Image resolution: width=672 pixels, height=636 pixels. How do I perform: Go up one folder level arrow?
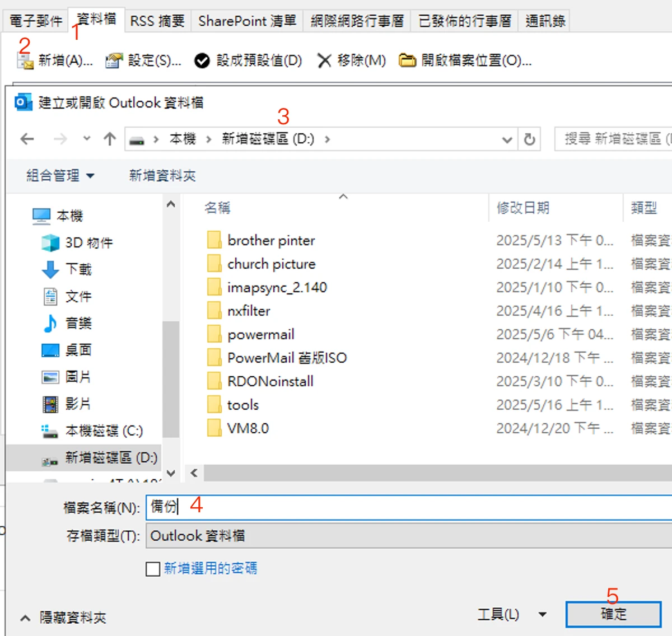click(x=110, y=139)
